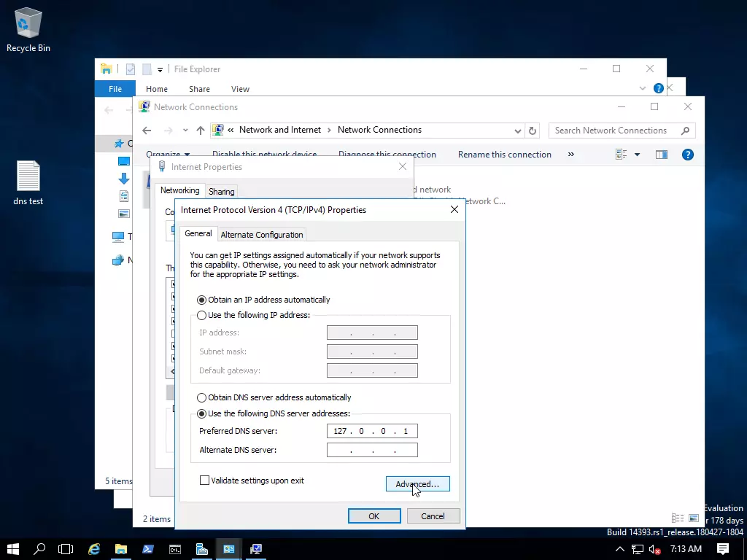Select Desktop icon in File Explorer sidebar
This screenshot has width=747, height=560.
124,161
